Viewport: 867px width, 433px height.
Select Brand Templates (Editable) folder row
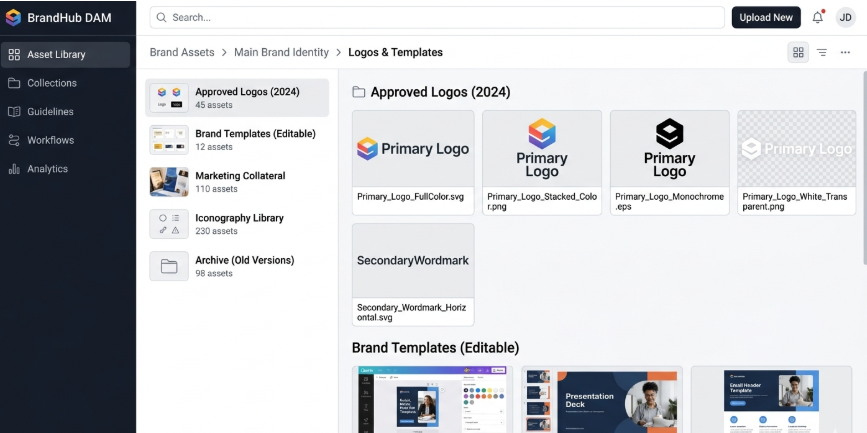click(237, 140)
